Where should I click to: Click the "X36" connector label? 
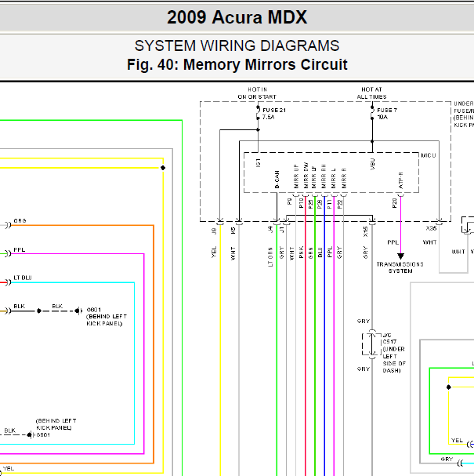pyautogui.click(x=431, y=228)
